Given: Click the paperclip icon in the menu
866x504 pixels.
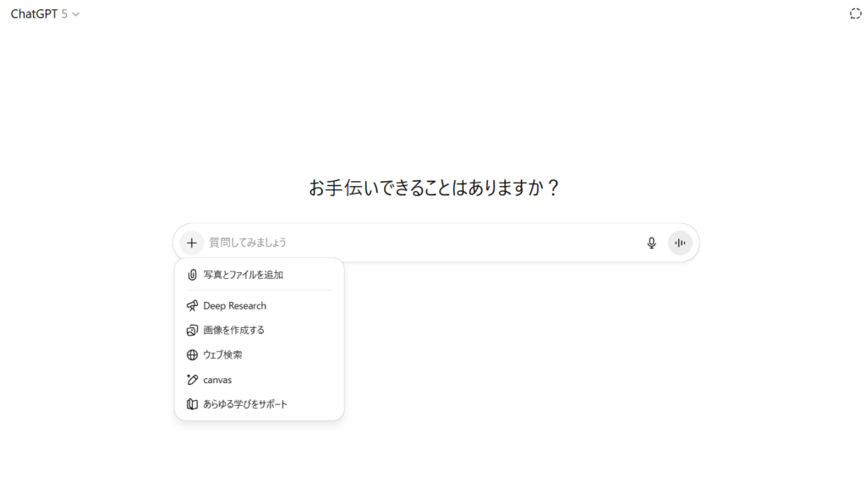Looking at the screenshot, I should tap(192, 275).
